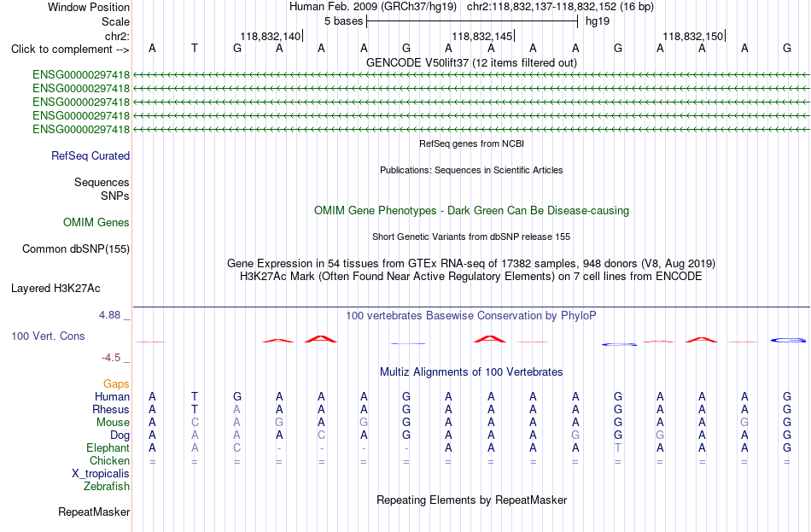Open 'Short Genetic Variants from dbSNP release 155'
The width and height of the screenshot is (811, 532).
coord(471,237)
